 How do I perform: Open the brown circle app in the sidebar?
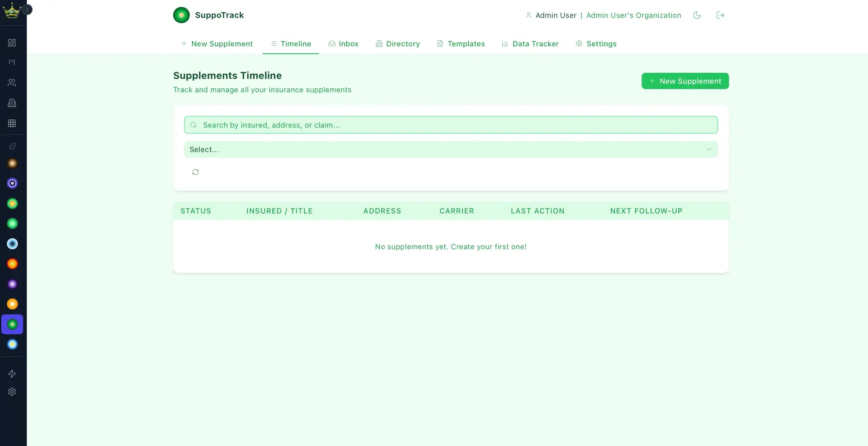coord(12,163)
